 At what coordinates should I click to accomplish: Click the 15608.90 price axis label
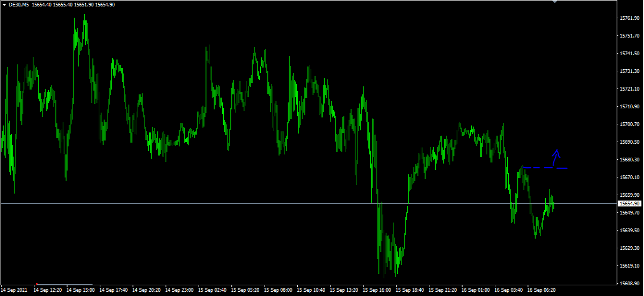point(629,283)
